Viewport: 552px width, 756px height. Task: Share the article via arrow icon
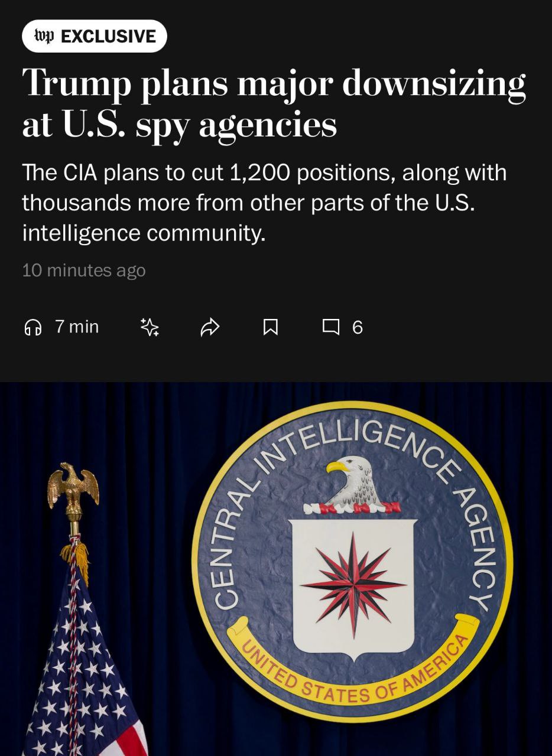coord(210,327)
